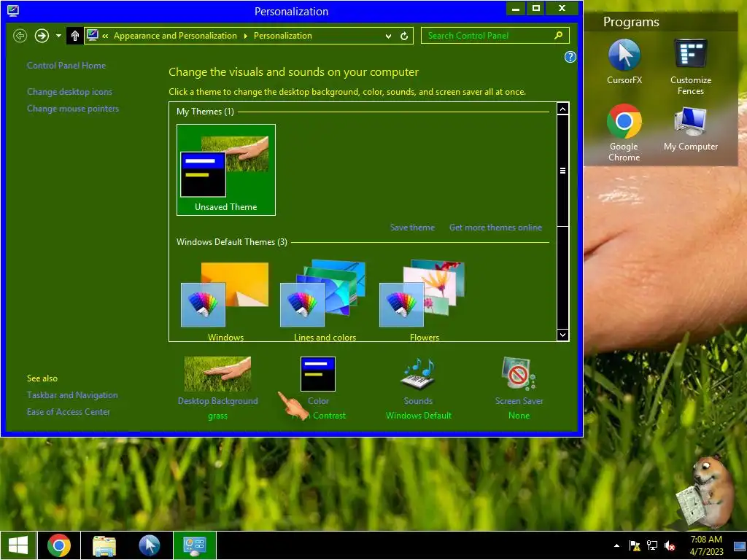This screenshot has height=560, width=747.
Task: Click the taskbar clock 7:08 AM
Action: coord(706,545)
